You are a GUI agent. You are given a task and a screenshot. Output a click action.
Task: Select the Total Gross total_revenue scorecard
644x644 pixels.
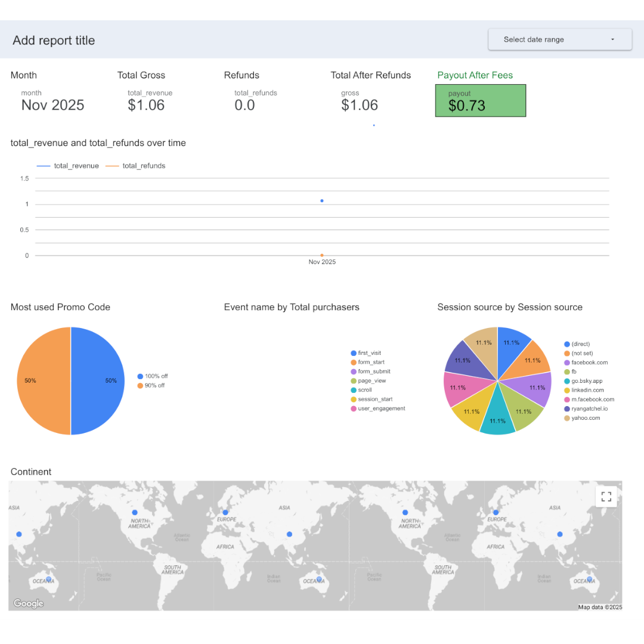click(x=146, y=101)
